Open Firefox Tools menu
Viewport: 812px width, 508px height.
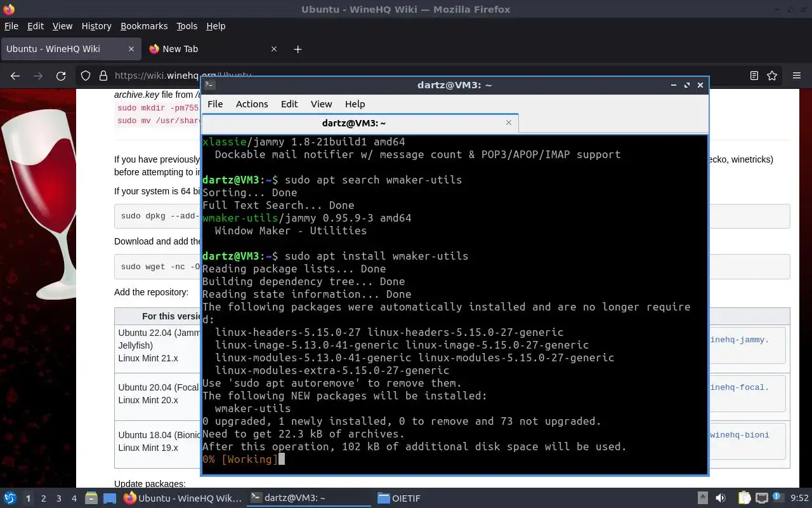click(x=187, y=26)
